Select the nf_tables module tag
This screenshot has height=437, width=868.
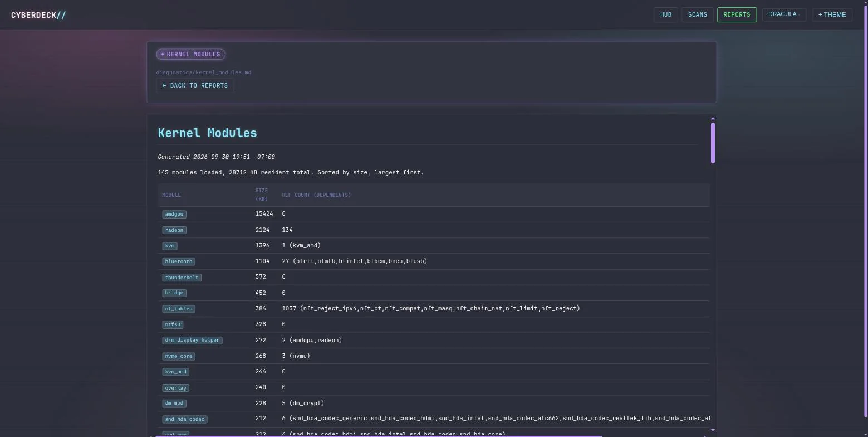tap(179, 309)
